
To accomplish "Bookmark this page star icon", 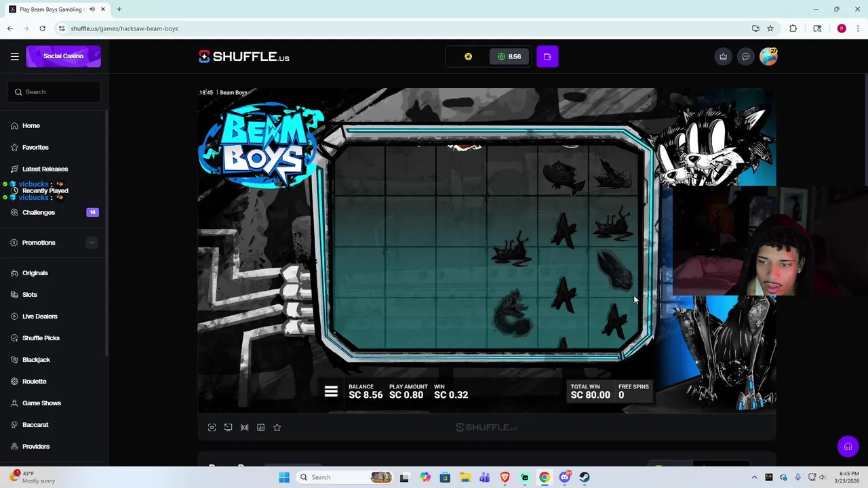I will pyautogui.click(x=770, y=28).
